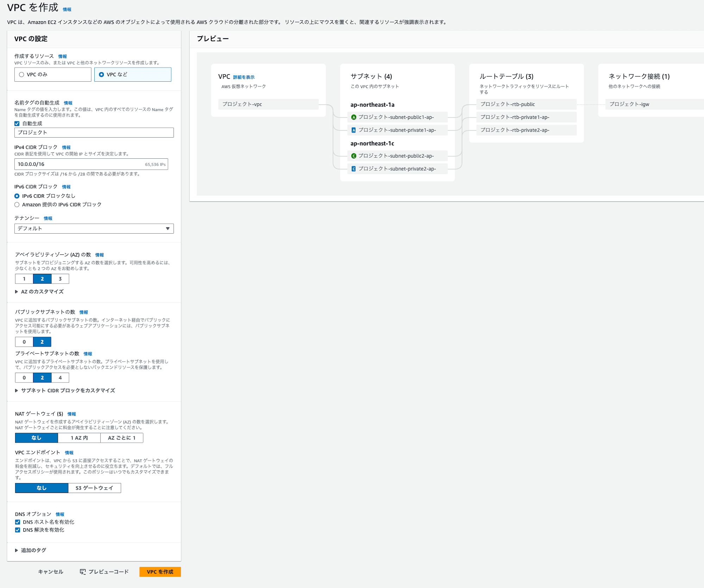704x588 pixels.
Task: Open 情報 link for IPv6 CIDR ブロック
Action: click(x=66, y=187)
